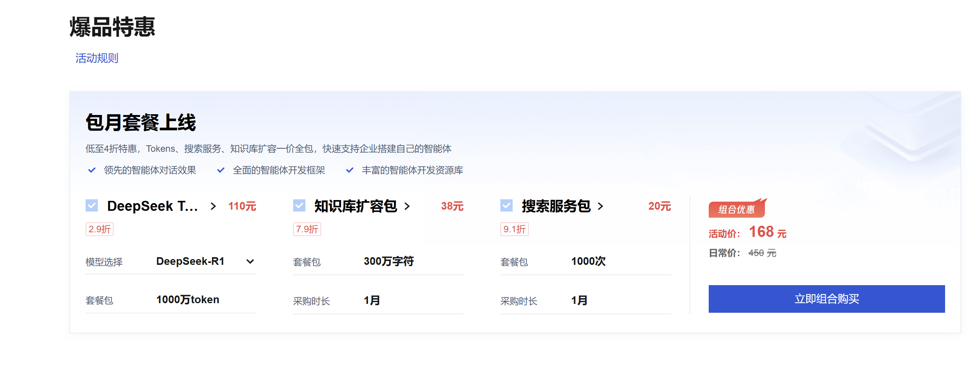980x371 pixels.
Task: Expand the chevron beside DeepSeek T...
Action: click(213, 206)
